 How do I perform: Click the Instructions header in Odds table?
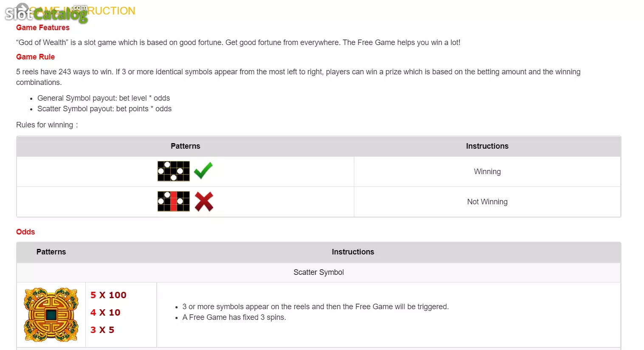tap(353, 252)
